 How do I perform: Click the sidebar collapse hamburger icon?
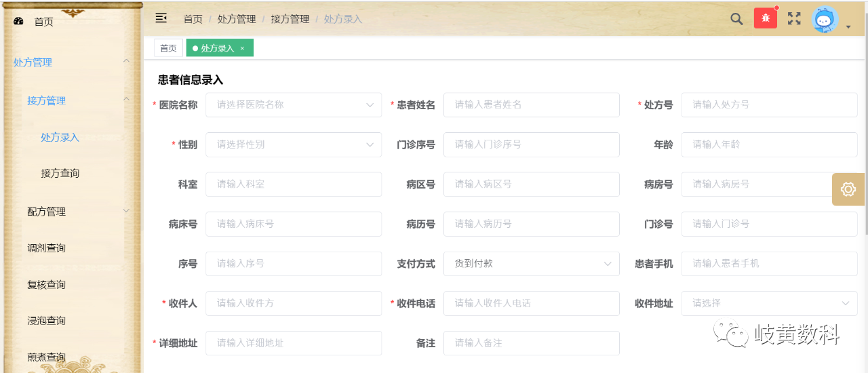(x=161, y=18)
